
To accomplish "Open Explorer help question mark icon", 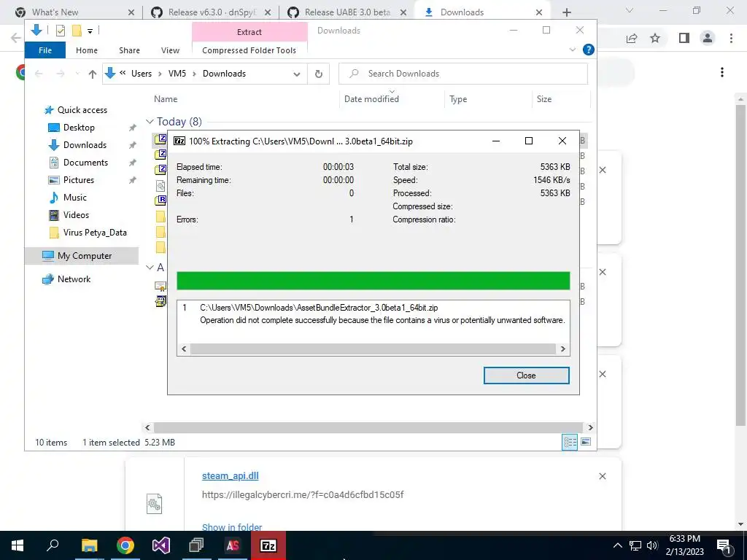I will (589, 50).
